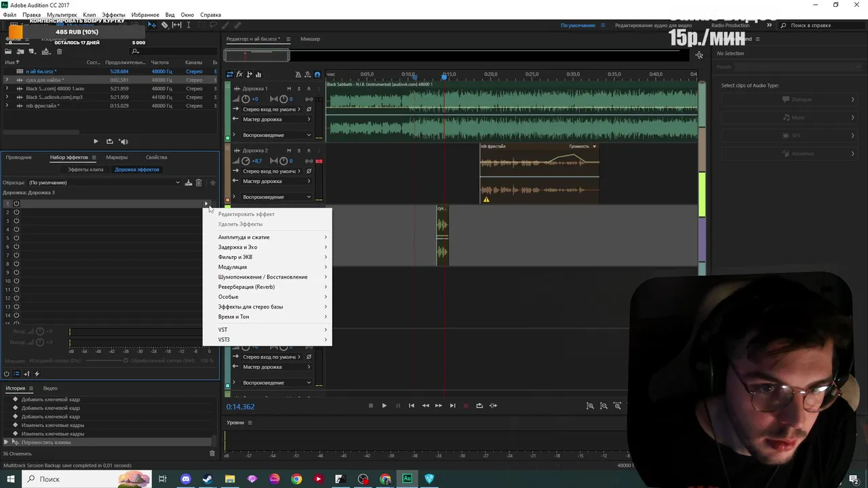Expand 'Black S...com] 48000 1.wav' file row

[x=7, y=88]
